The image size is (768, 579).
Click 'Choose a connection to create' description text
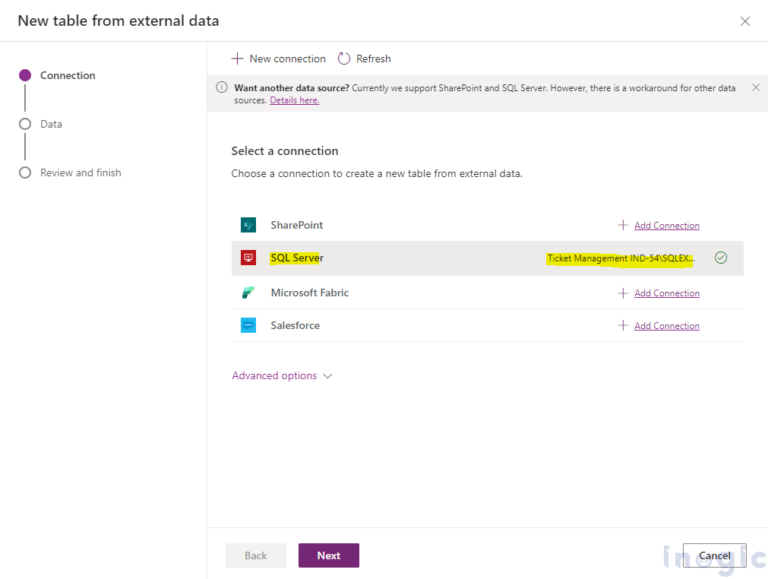click(377, 173)
